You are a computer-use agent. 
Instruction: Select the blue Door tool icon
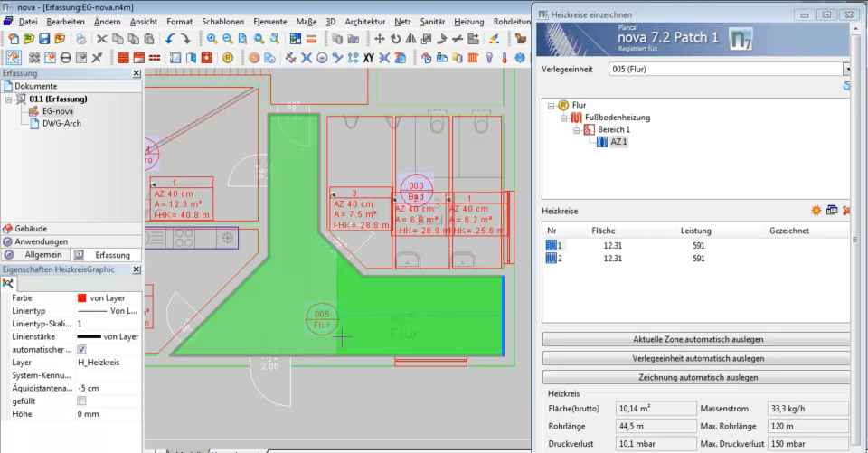click(x=191, y=58)
